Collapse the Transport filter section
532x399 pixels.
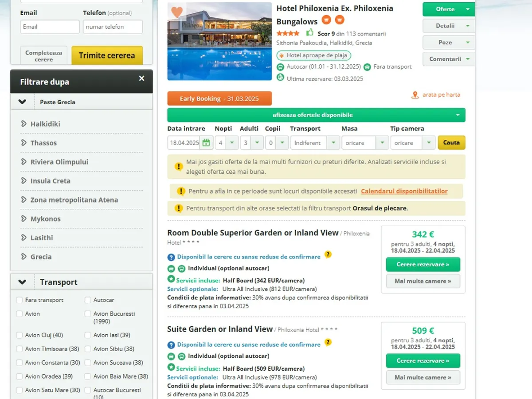pos(23,282)
